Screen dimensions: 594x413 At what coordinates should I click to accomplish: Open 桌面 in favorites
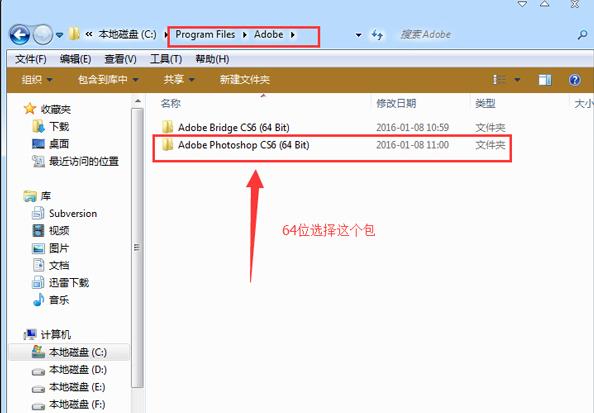point(59,144)
